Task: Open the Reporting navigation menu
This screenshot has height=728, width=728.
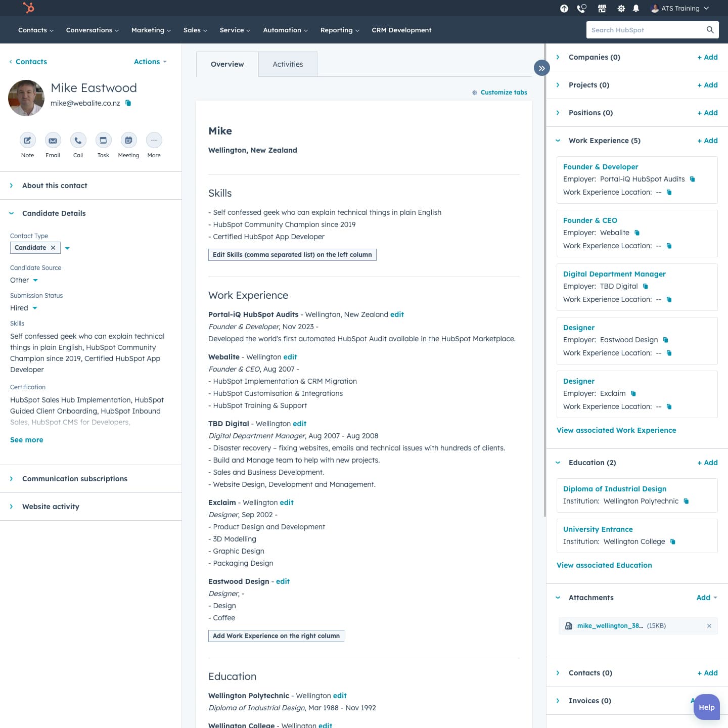Action: 340,30
